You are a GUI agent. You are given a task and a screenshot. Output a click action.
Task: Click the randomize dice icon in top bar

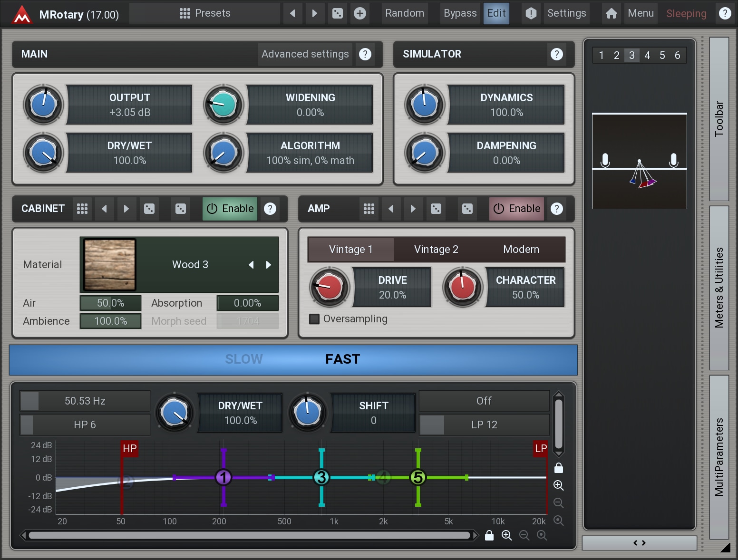pyautogui.click(x=337, y=13)
